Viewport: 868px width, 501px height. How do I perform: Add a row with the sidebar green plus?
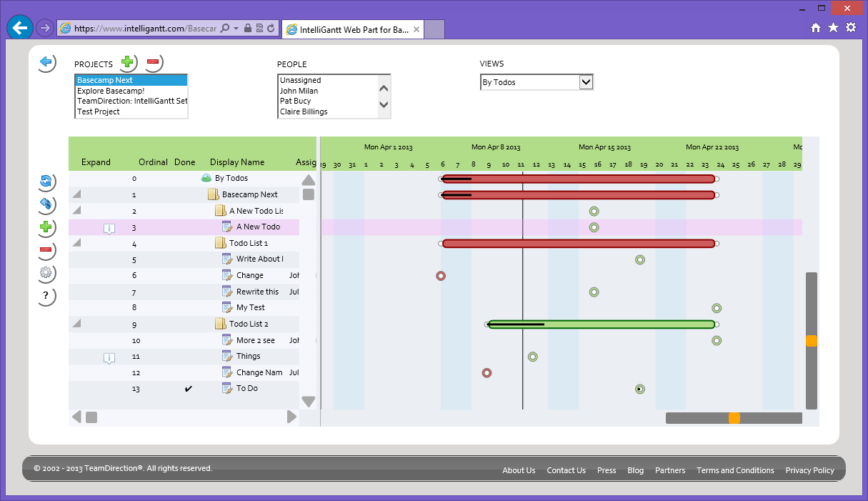point(46,227)
